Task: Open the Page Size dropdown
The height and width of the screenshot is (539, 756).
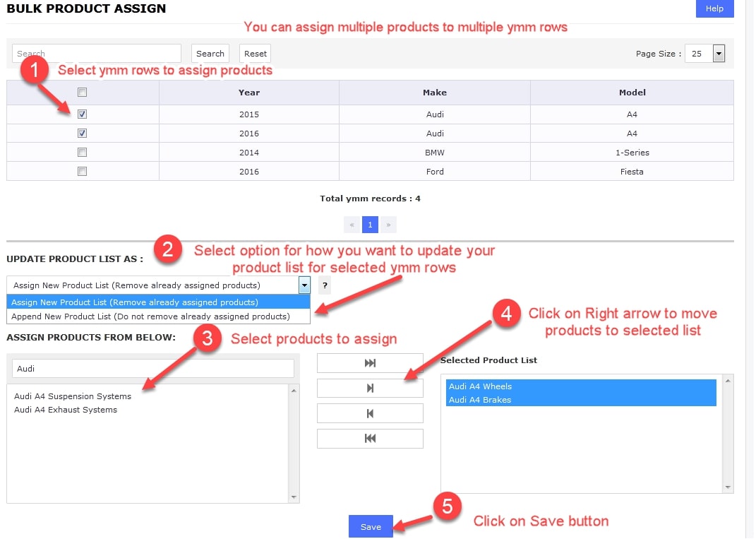Action: pos(719,53)
